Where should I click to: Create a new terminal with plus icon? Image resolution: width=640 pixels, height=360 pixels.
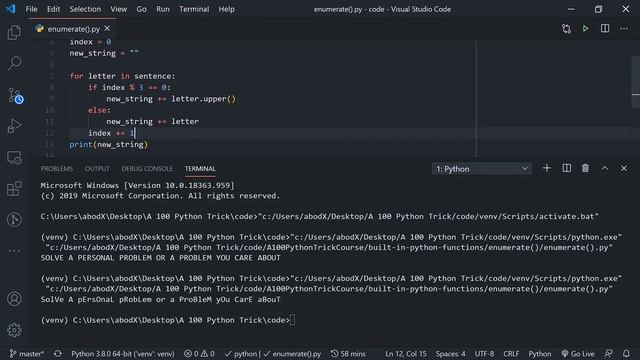click(547, 168)
